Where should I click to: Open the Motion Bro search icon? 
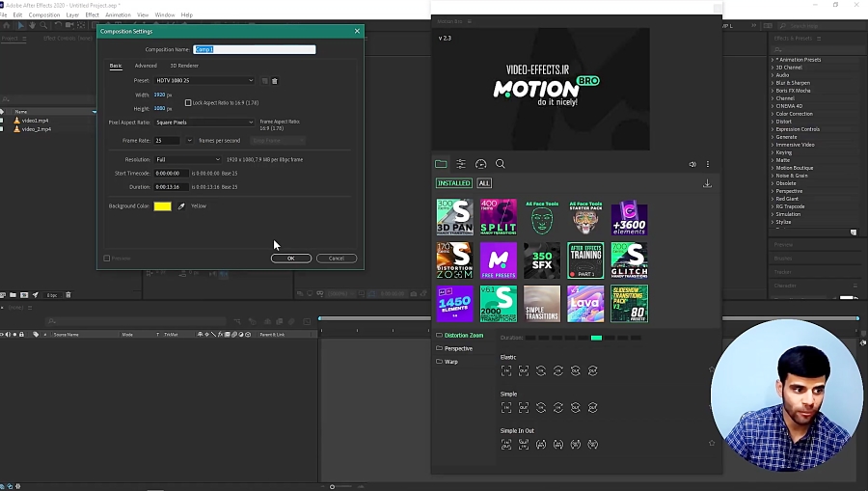(x=501, y=164)
